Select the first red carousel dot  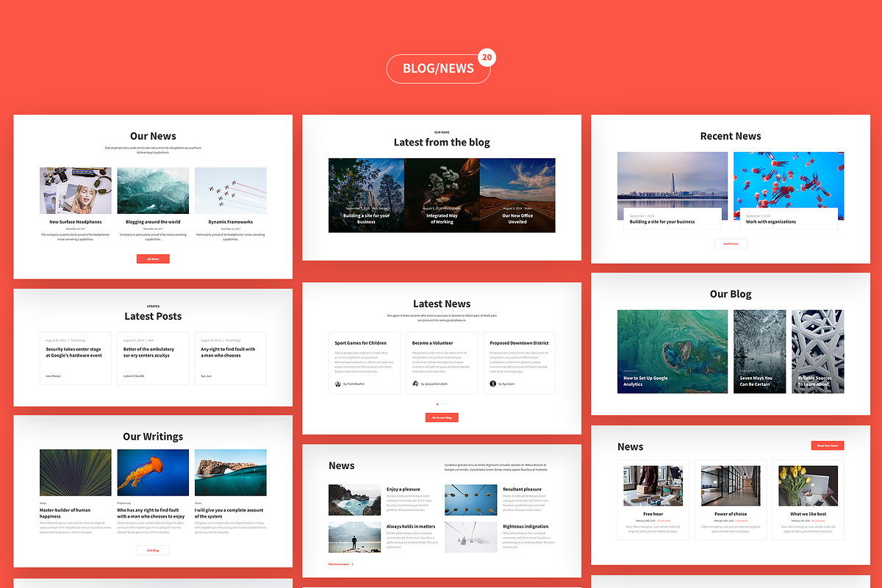437,404
